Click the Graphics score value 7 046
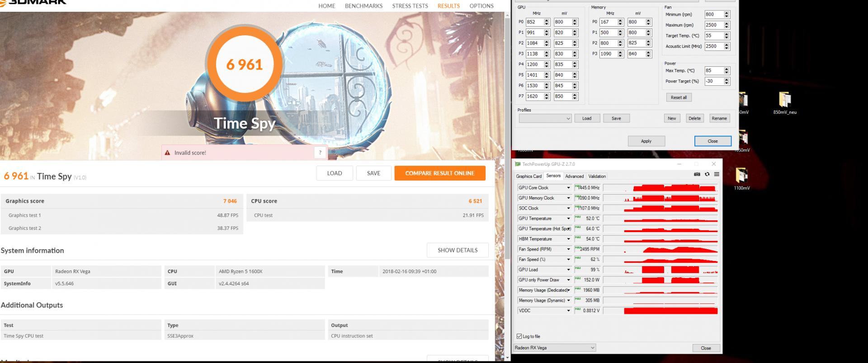Image resolution: width=868 pixels, height=363 pixels. [230, 201]
